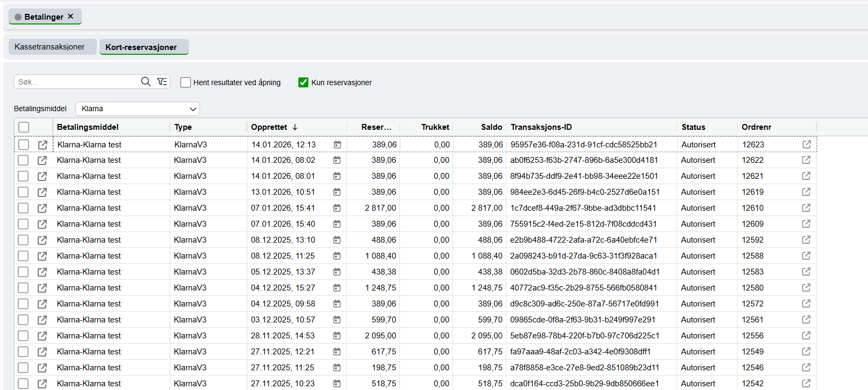Click transaction ID 95957e36-f08a-231d-91cf-cdc58525bb21
Screen dimensions: 868x390
[x=584, y=145]
